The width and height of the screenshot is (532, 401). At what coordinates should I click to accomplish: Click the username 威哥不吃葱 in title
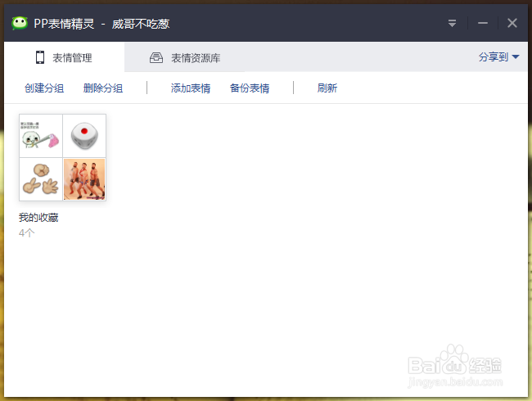pos(141,24)
